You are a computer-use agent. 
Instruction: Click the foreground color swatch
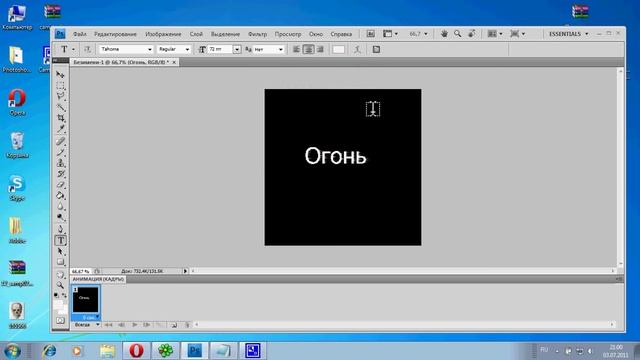tap(58, 305)
